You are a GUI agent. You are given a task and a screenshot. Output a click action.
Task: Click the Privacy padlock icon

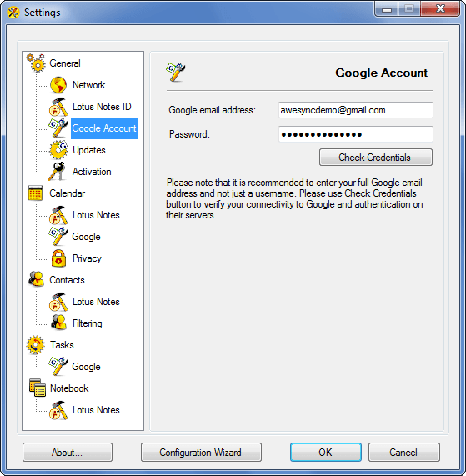click(58, 258)
